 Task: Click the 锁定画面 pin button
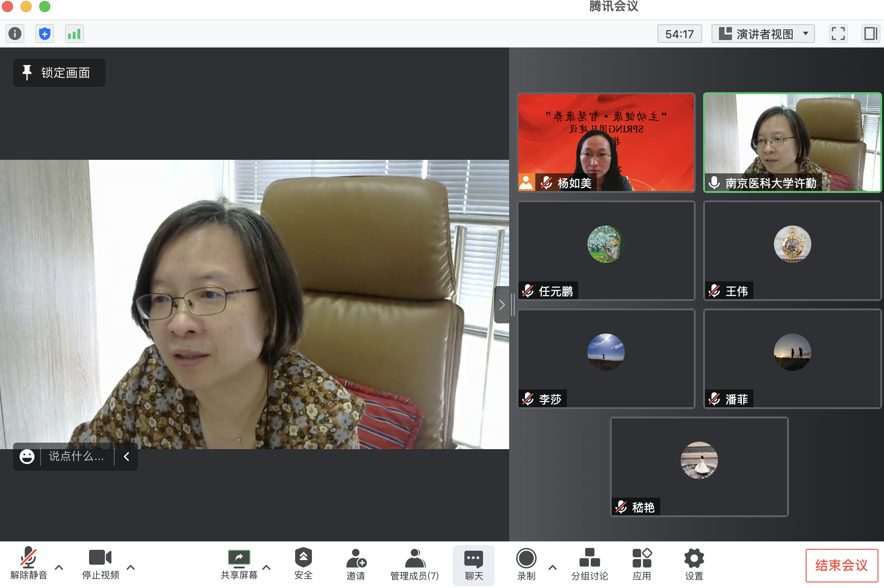[x=59, y=73]
